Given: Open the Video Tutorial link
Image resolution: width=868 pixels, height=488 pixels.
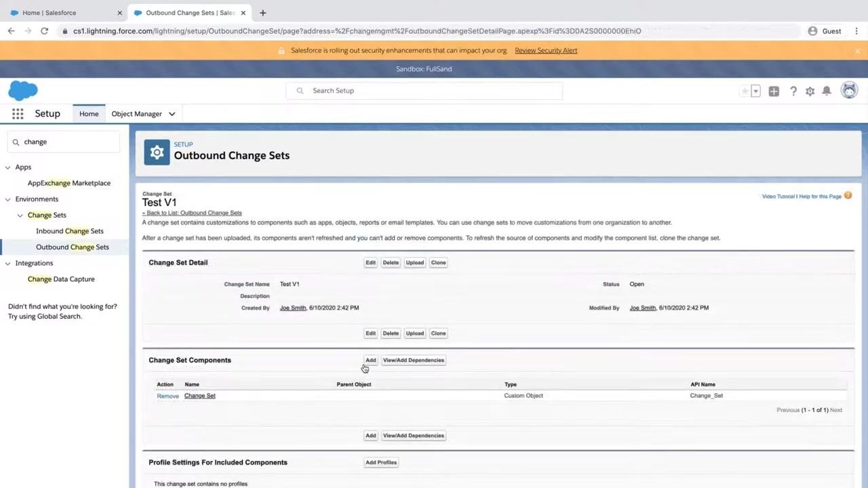Looking at the screenshot, I should tap(778, 197).
